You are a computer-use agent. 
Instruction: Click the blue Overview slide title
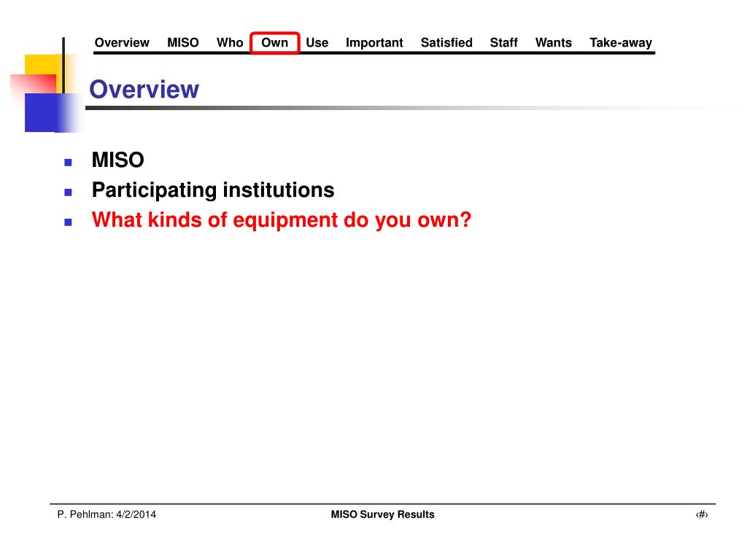(x=144, y=90)
